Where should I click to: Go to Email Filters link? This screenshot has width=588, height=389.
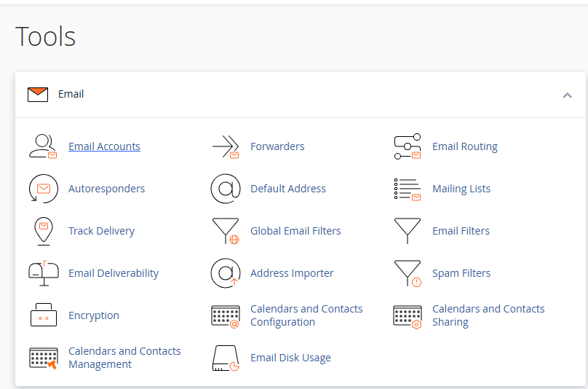461,231
